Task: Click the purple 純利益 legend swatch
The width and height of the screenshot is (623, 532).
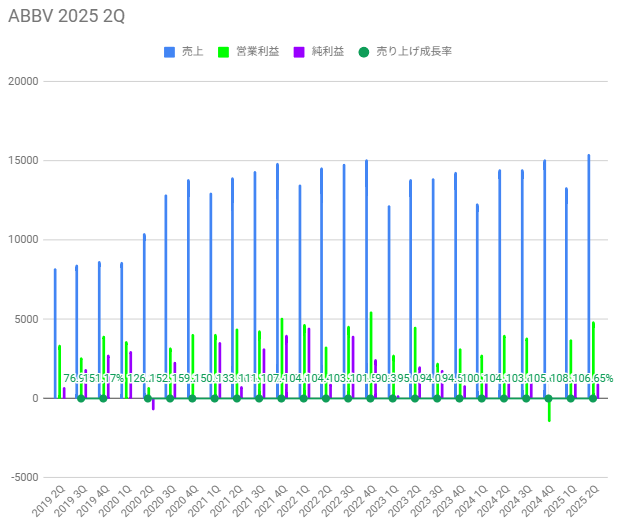Action: pyautogui.click(x=299, y=52)
